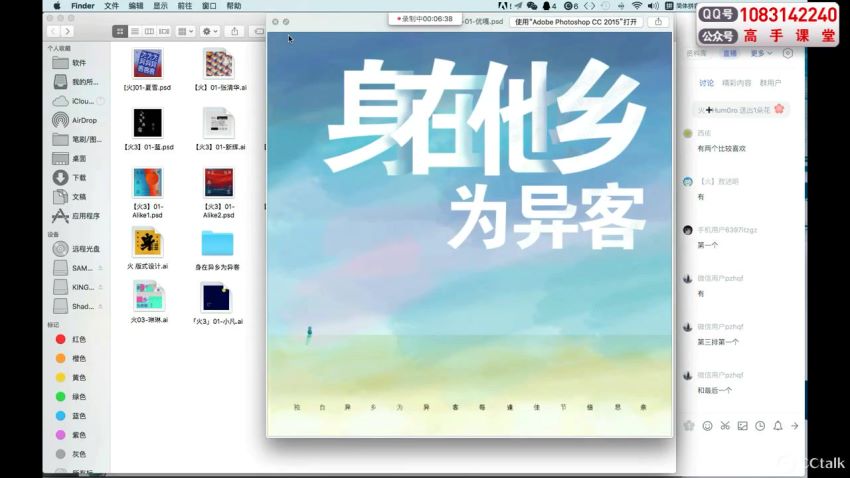The width and height of the screenshot is (850, 478).
Task: Open the 窗口 menu
Action: [x=209, y=5]
